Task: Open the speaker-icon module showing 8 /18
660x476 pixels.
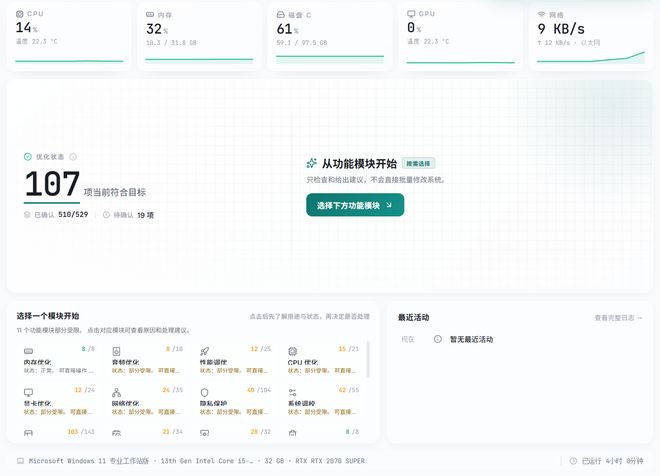Action: [x=117, y=351]
